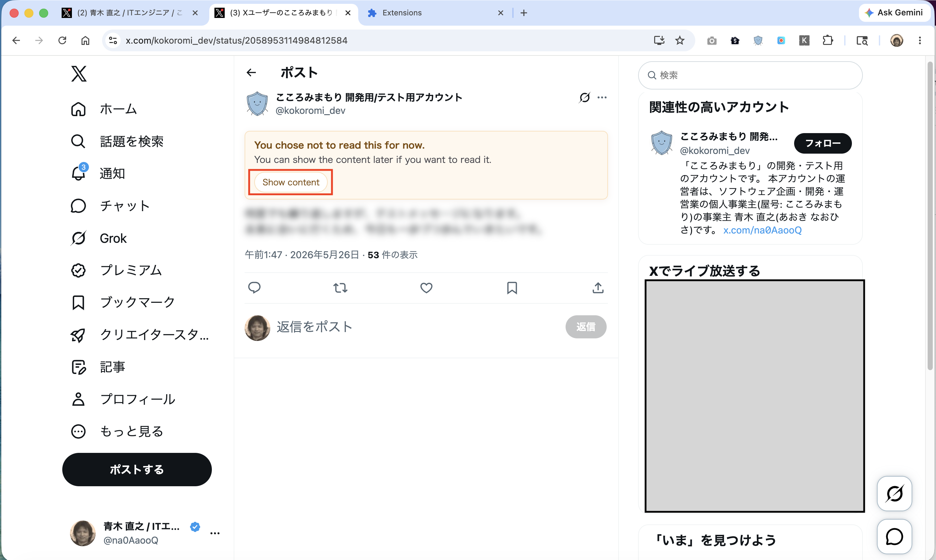936x560 pixels.
Task: Open プレミアム in the sidebar
Action: click(116, 270)
